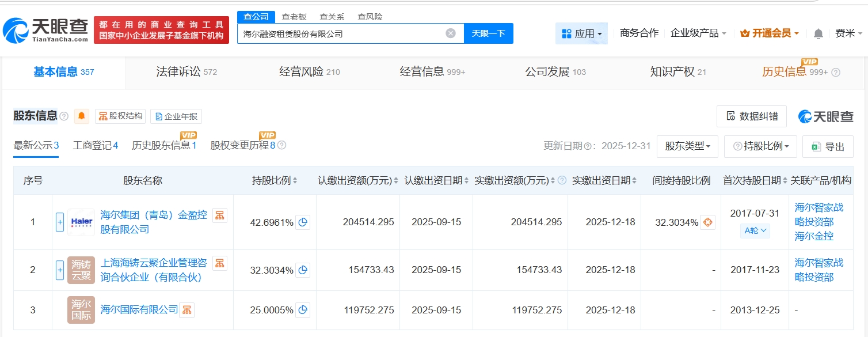Switch to 股权变更历程 sub-tab
The width and height of the screenshot is (868, 337).
click(x=243, y=145)
